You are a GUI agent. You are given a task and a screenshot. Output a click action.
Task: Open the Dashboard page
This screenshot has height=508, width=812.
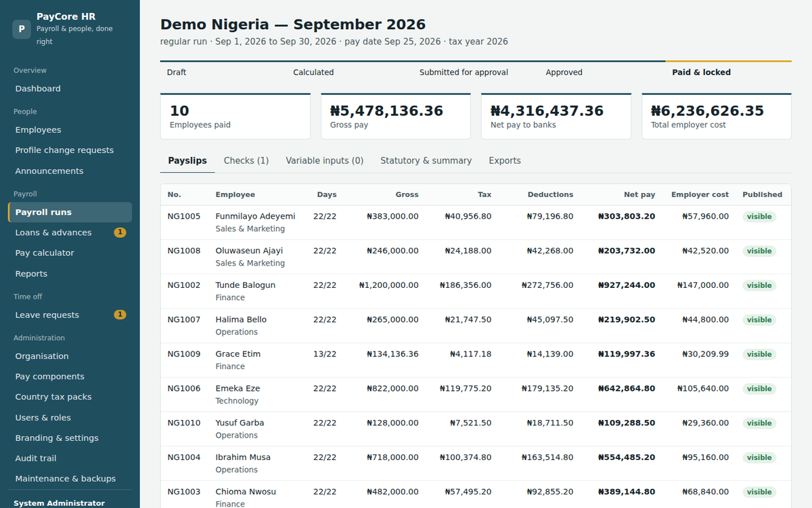(70, 89)
